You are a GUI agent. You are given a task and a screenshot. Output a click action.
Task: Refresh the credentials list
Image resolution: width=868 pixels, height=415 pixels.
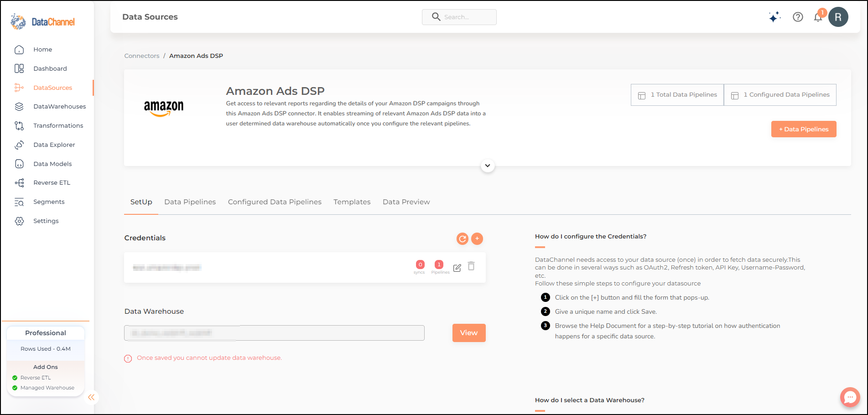click(x=463, y=239)
